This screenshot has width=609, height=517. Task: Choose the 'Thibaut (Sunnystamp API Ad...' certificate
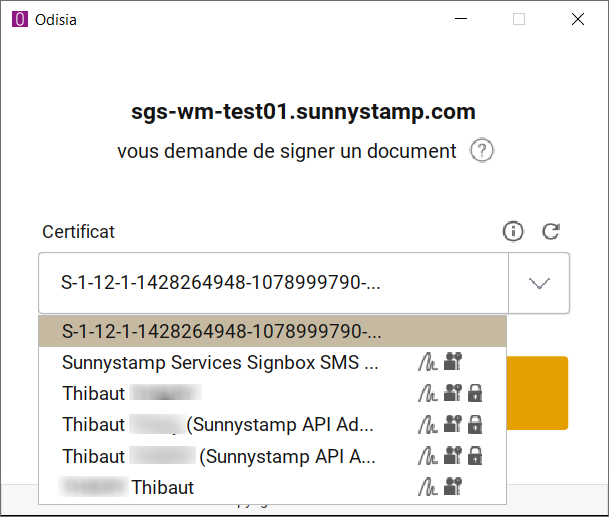[x=218, y=425]
